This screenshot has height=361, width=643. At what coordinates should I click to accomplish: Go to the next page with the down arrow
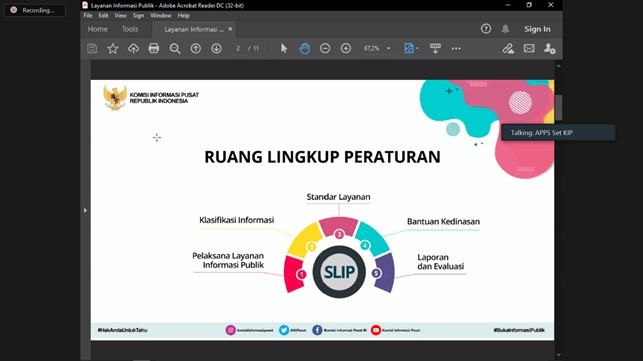217,48
